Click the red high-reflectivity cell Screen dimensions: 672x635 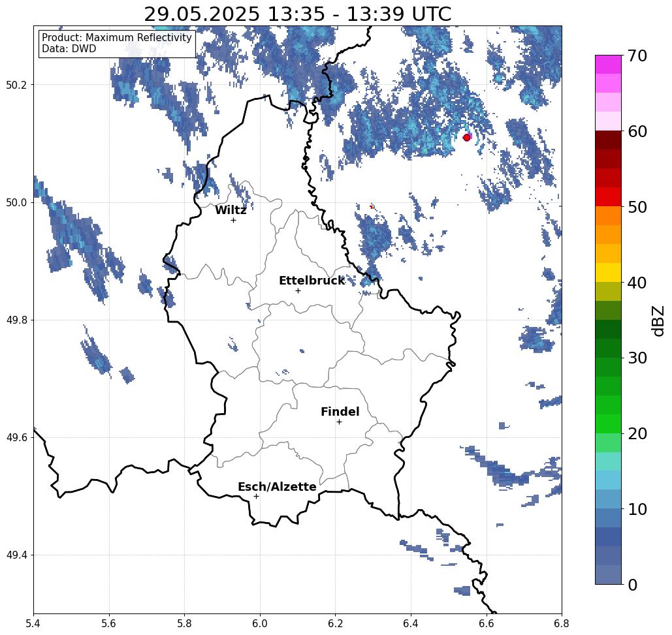coord(467,138)
